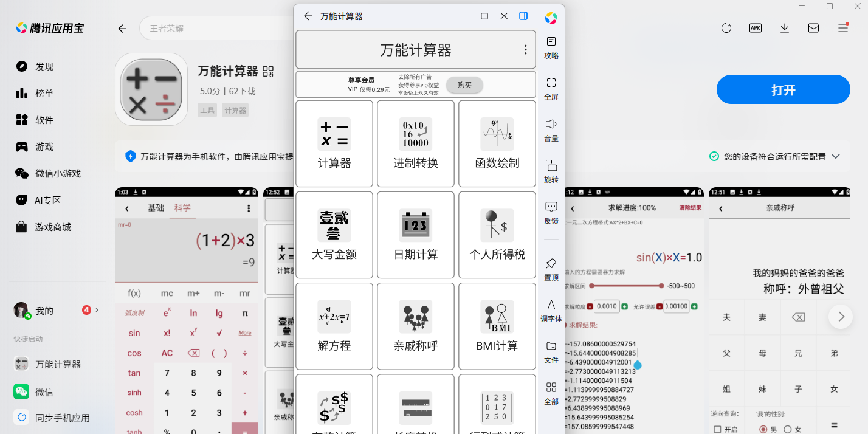The height and width of the screenshot is (434, 868).
Task: Toggle the blue sidebar panel icon in the title bar
Action: tap(523, 16)
